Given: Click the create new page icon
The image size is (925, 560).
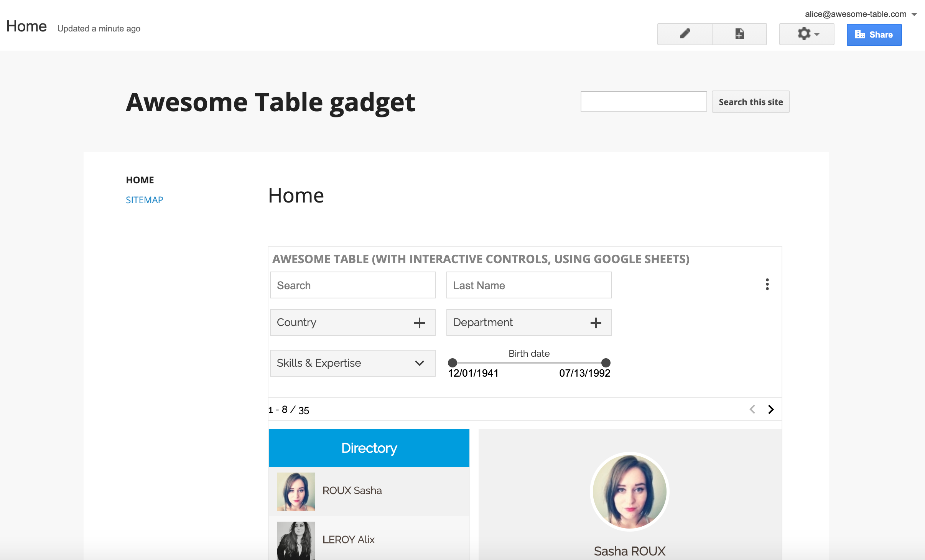Looking at the screenshot, I should [739, 34].
